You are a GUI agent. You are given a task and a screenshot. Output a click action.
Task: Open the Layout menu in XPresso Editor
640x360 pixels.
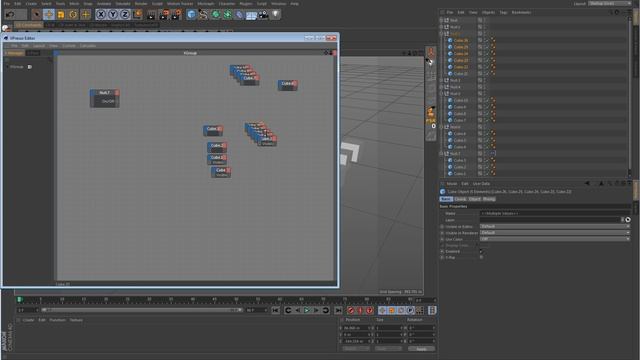pyautogui.click(x=39, y=46)
